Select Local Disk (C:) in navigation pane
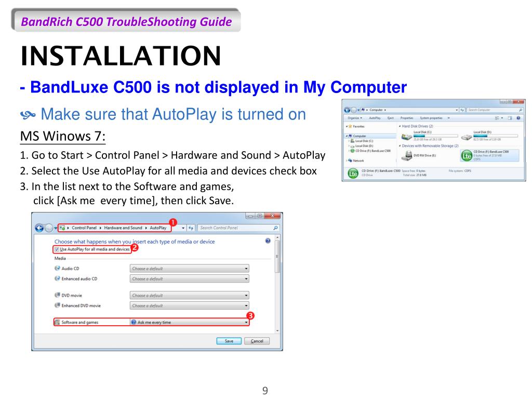This screenshot has height=399, width=532. [364, 141]
